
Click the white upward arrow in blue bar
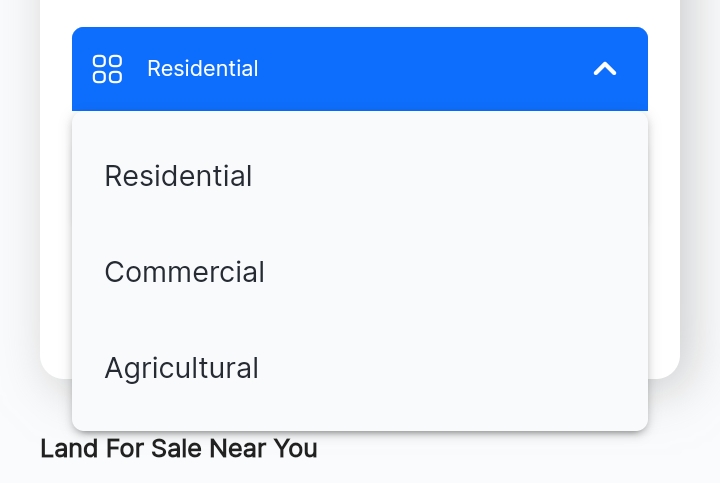605,69
